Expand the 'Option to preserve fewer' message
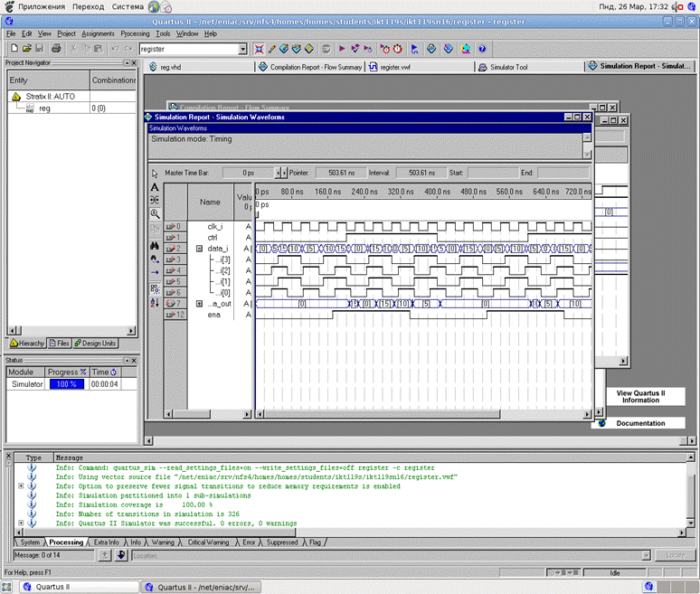The height and width of the screenshot is (594, 700). [21, 486]
